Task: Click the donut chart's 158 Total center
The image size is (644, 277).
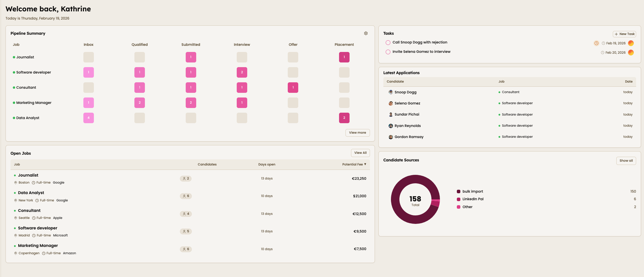Action: pos(415,201)
